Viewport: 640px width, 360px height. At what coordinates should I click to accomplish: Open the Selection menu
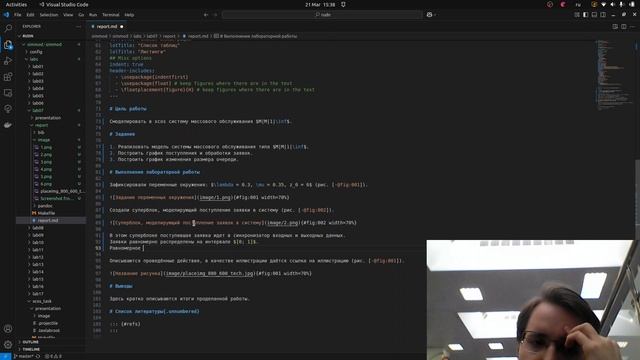pos(49,15)
